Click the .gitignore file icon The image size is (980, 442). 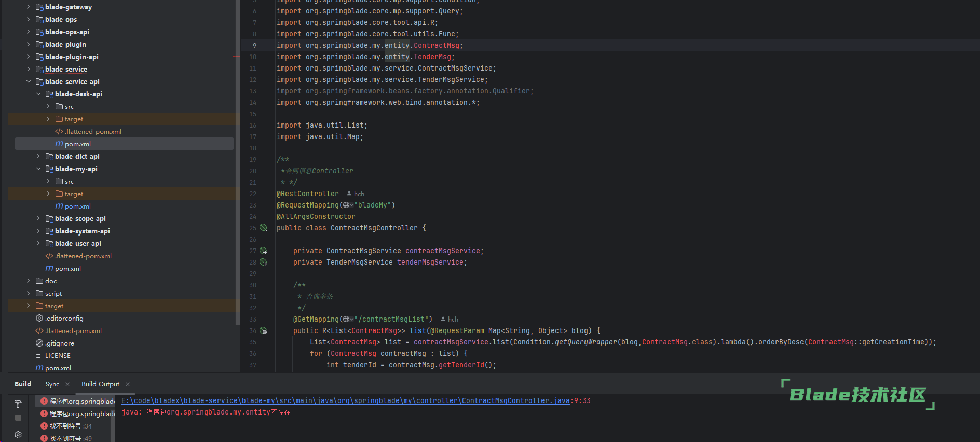point(39,343)
